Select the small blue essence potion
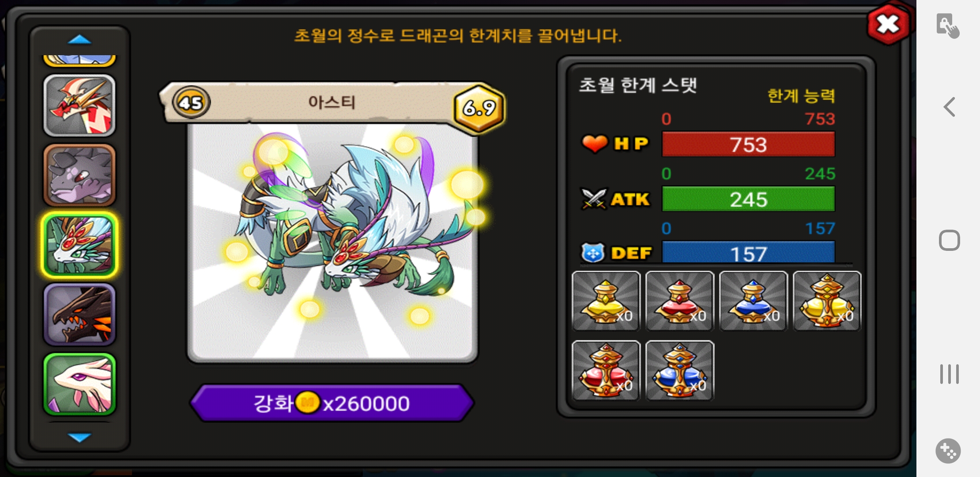Image resolution: width=980 pixels, height=477 pixels. pos(753,301)
